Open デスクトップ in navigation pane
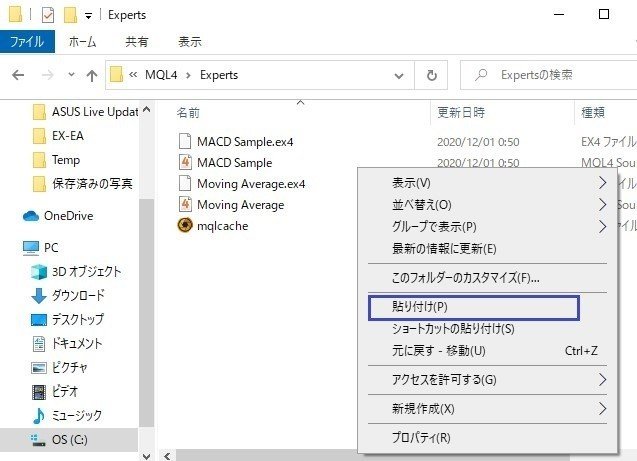This screenshot has height=461, width=637. click(x=68, y=320)
